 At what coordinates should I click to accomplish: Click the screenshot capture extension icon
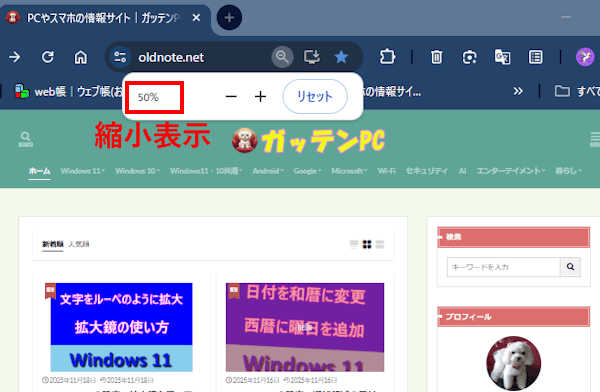click(470, 57)
